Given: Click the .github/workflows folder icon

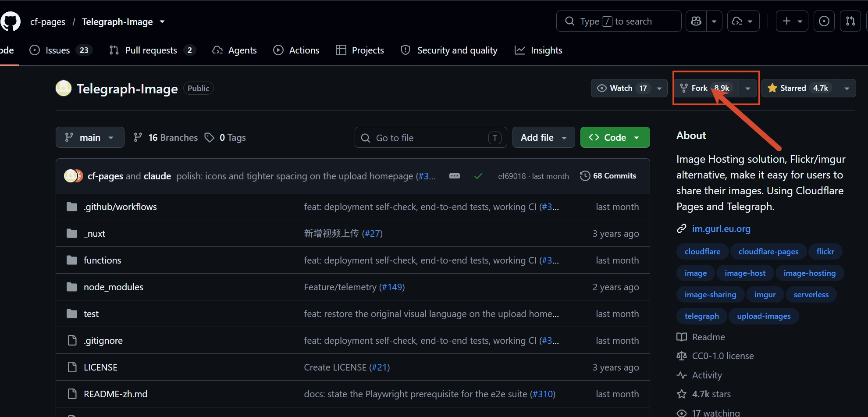Looking at the screenshot, I should click(x=72, y=207).
